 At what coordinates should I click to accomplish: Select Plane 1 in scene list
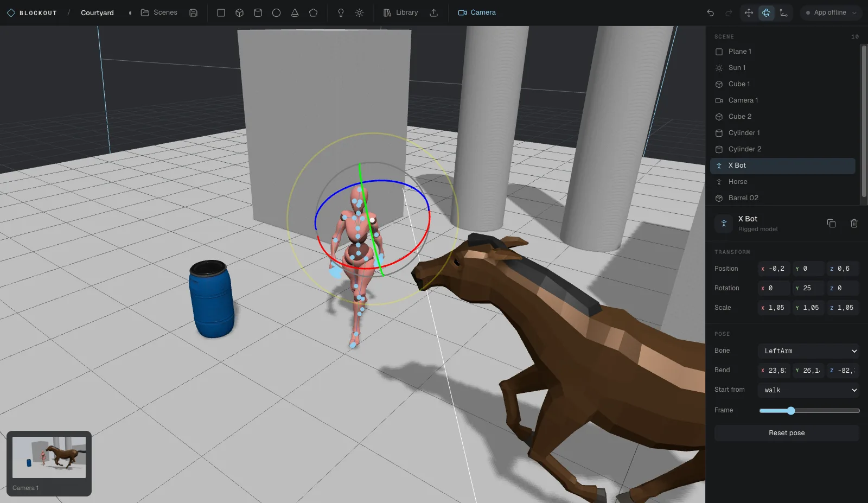pyautogui.click(x=782, y=52)
